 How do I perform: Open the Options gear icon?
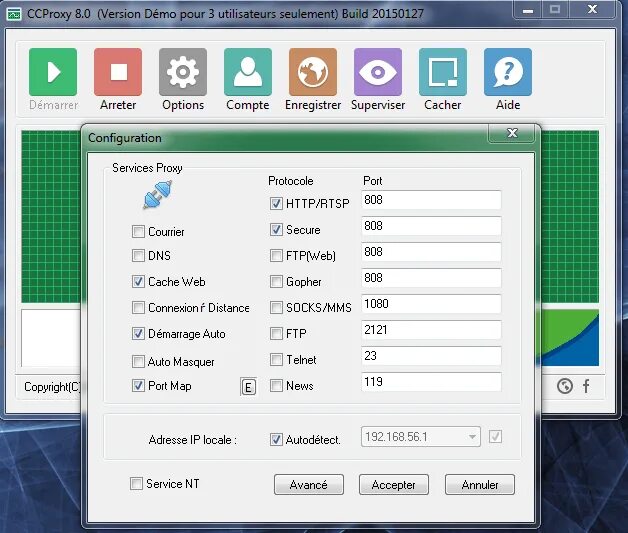tap(183, 72)
